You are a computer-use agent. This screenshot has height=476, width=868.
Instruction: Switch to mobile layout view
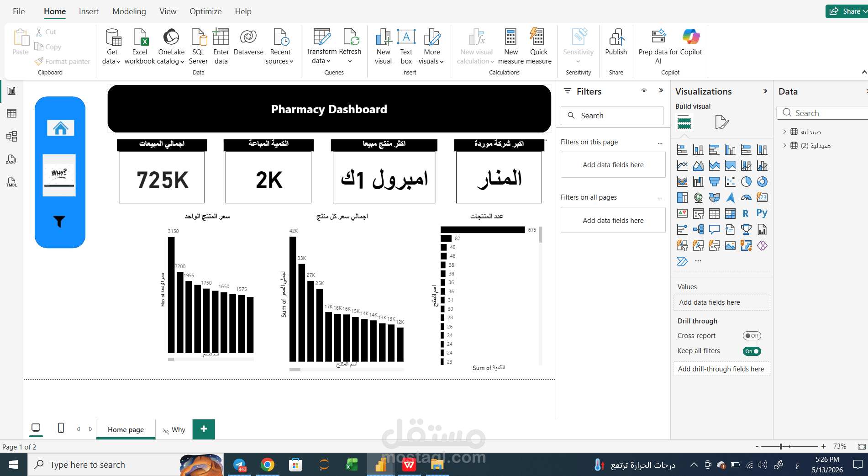coord(61,428)
